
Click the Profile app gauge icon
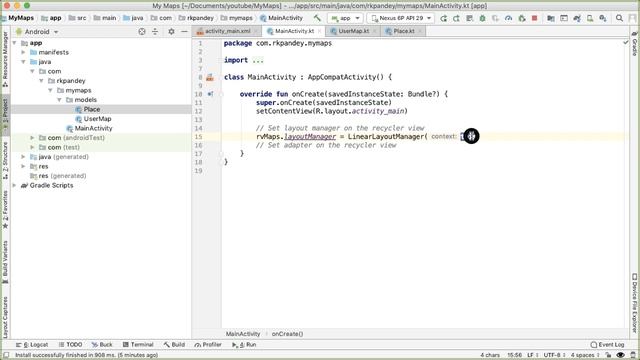(509, 18)
